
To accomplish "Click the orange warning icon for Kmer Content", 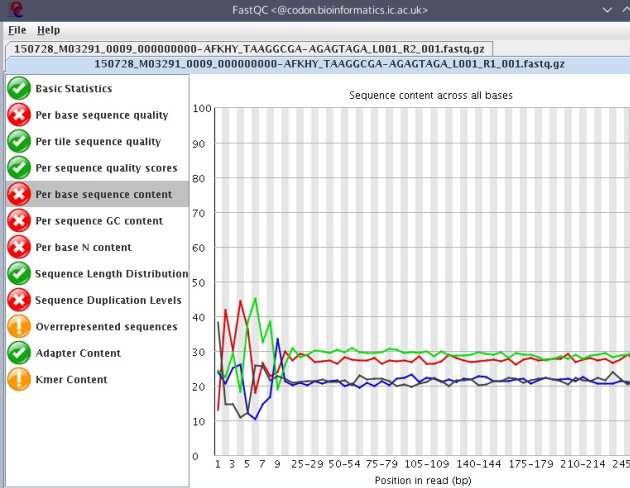I will pyautogui.click(x=19, y=379).
